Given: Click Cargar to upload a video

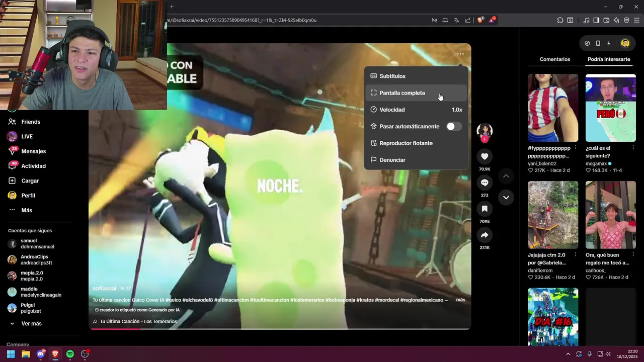Looking at the screenshot, I should pyautogui.click(x=24, y=180).
